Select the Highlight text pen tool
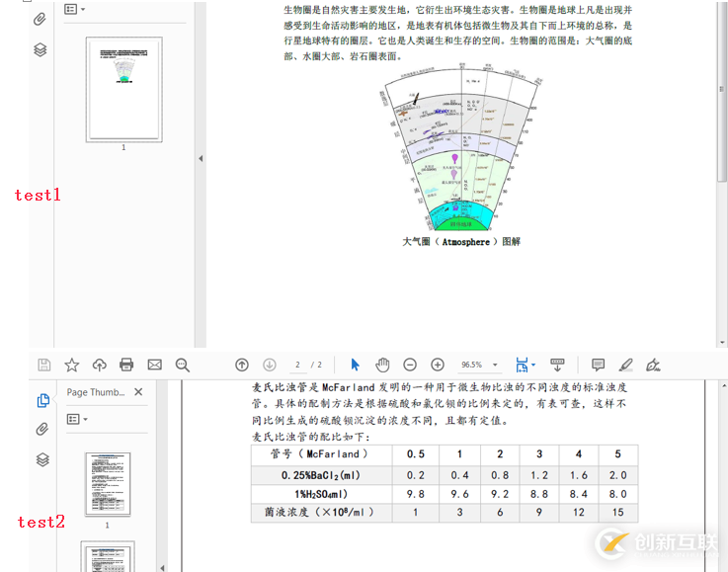Screen dimensions: 728x572 click(626, 365)
